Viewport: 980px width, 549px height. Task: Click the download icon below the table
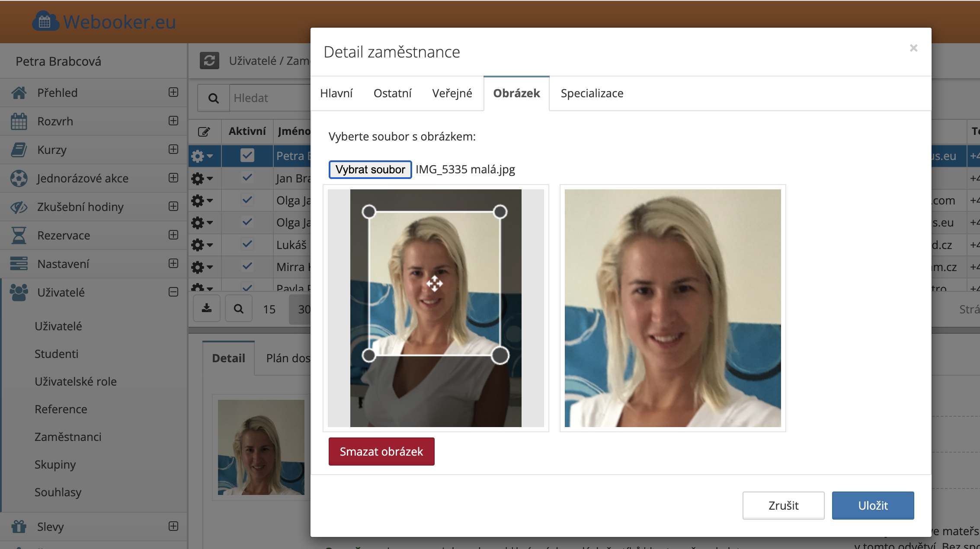[x=207, y=309]
